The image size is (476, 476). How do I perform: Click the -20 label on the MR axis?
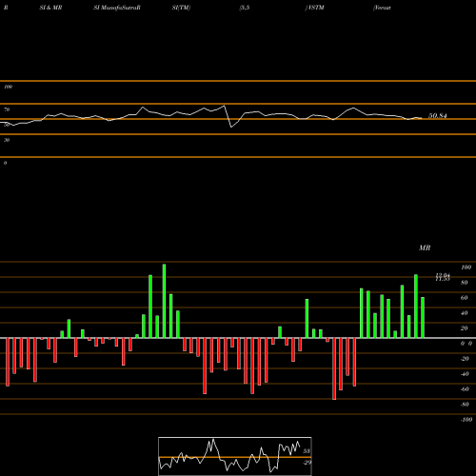(x=465, y=359)
